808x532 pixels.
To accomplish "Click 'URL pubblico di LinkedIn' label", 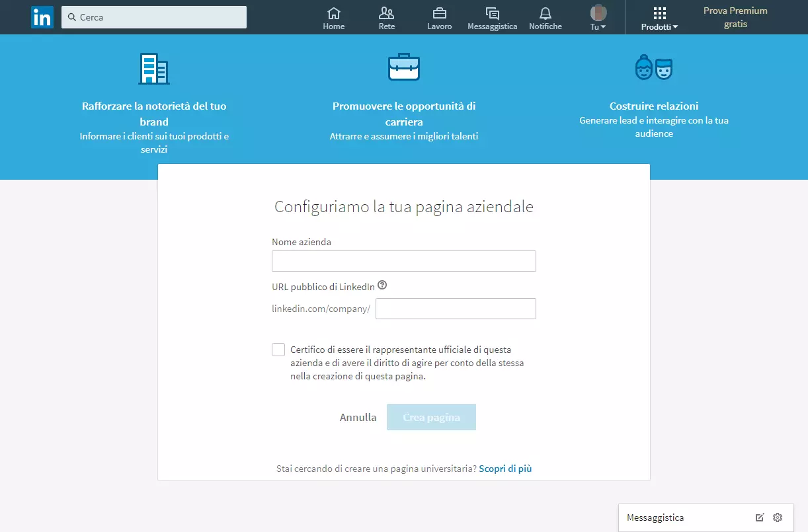I will pyautogui.click(x=323, y=287).
